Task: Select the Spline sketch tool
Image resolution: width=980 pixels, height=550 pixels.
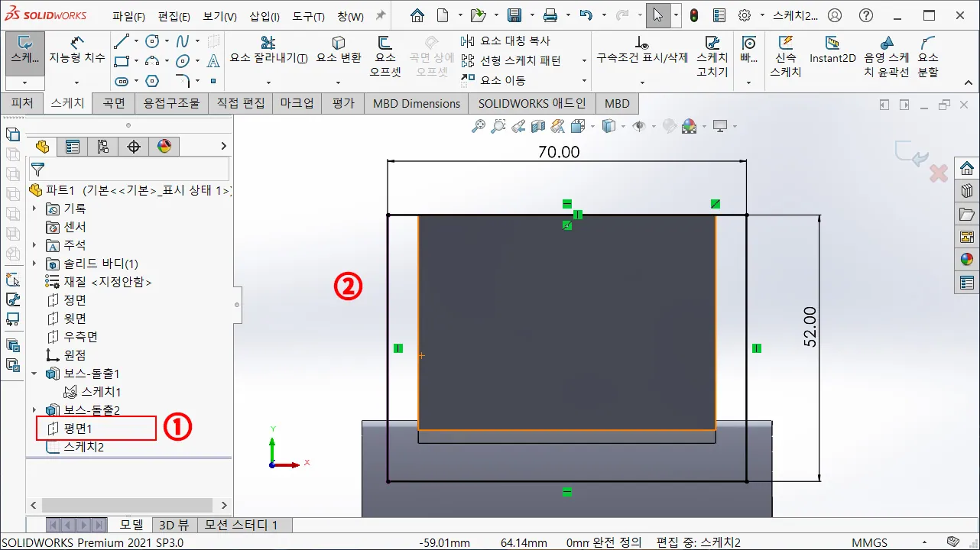Action: [183, 41]
